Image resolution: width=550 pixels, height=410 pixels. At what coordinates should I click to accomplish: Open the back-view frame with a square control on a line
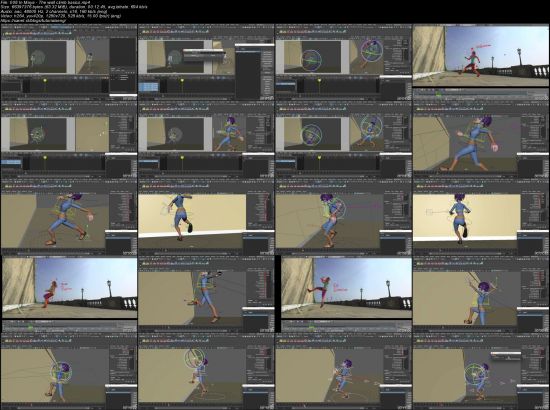[x=481, y=217]
